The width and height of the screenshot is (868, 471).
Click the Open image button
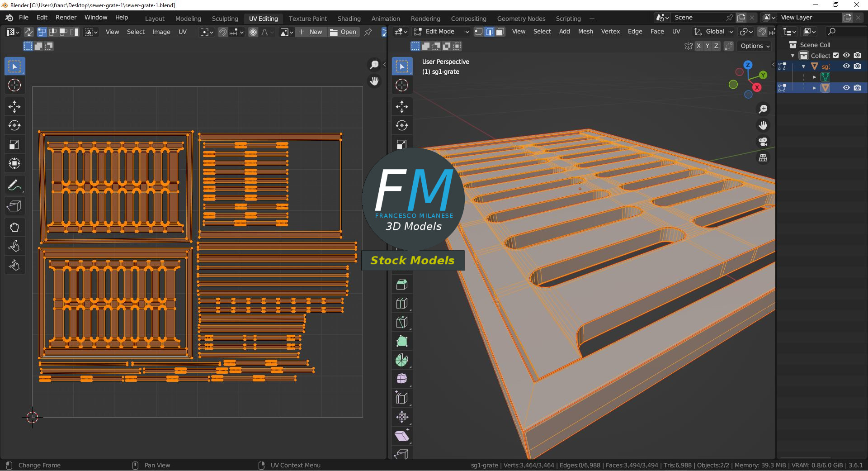tap(344, 32)
